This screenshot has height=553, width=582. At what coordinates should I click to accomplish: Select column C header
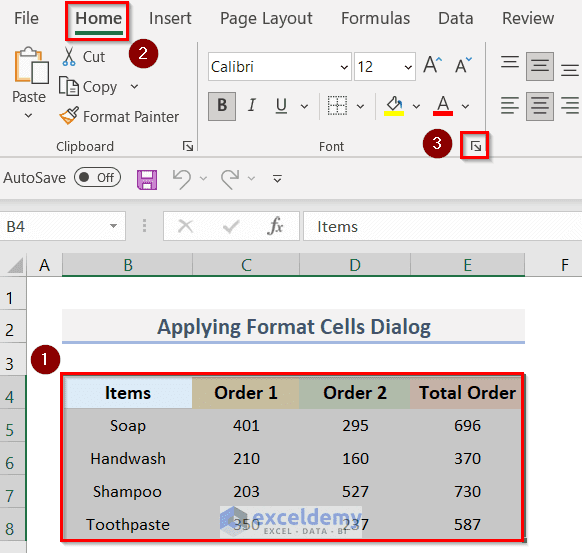(x=246, y=265)
